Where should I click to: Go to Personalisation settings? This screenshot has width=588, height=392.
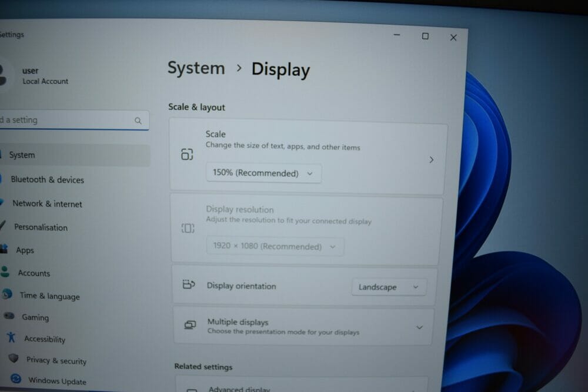tap(41, 227)
